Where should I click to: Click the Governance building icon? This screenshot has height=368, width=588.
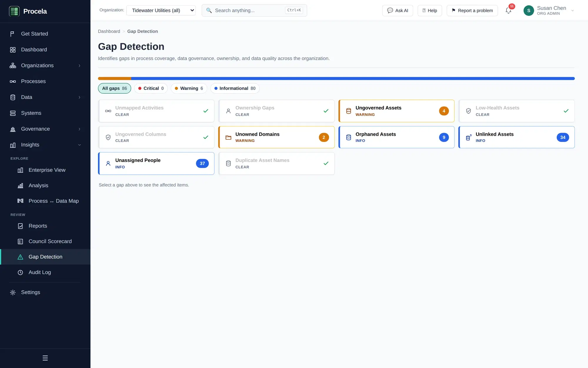(x=13, y=129)
